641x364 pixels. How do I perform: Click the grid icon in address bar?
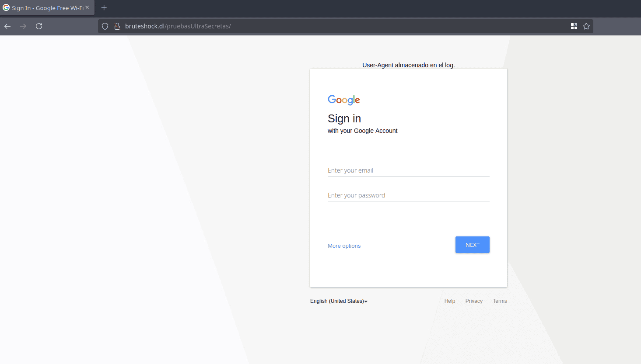point(574,26)
